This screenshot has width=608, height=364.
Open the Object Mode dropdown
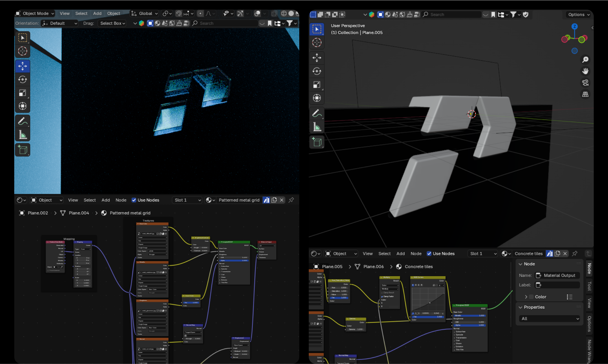click(x=35, y=13)
